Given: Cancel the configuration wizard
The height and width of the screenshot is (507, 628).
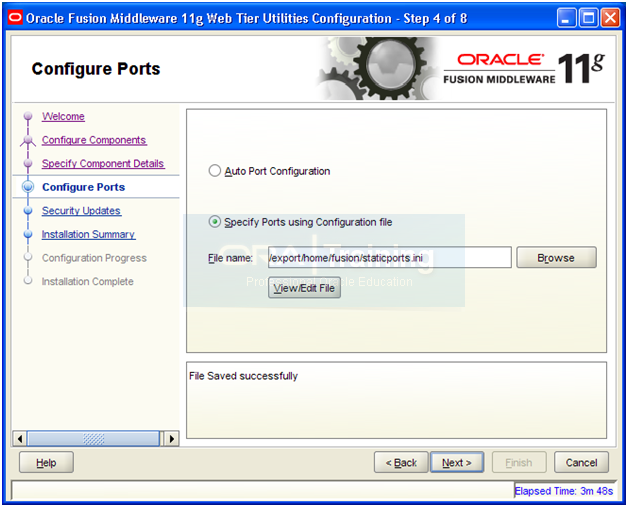Looking at the screenshot, I should pyautogui.click(x=581, y=463).
